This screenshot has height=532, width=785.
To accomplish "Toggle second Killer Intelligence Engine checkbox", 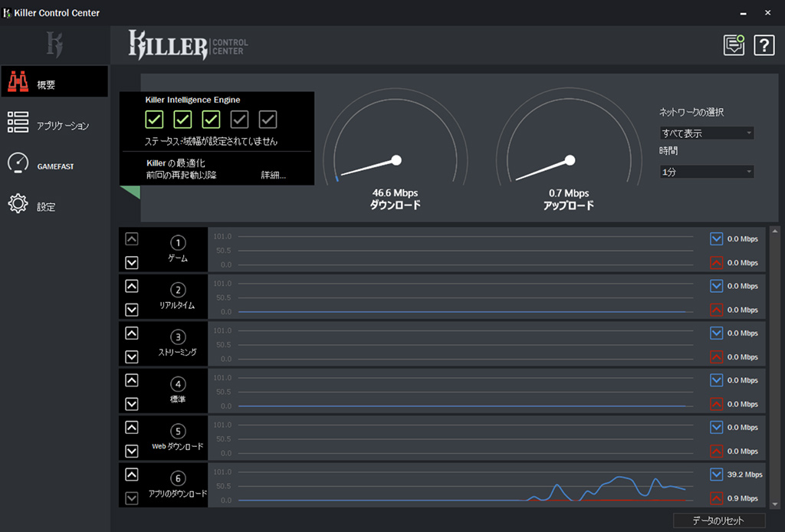I will [182, 120].
